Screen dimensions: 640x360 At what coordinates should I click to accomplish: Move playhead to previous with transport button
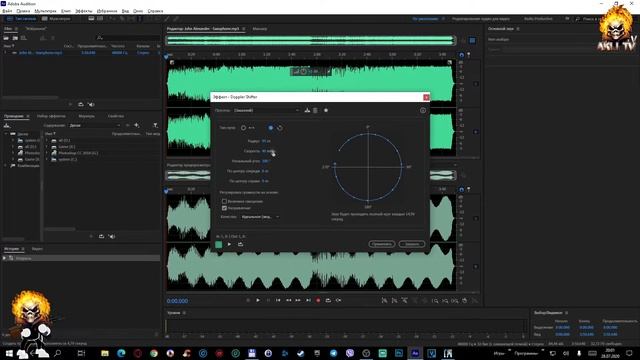coord(278,300)
